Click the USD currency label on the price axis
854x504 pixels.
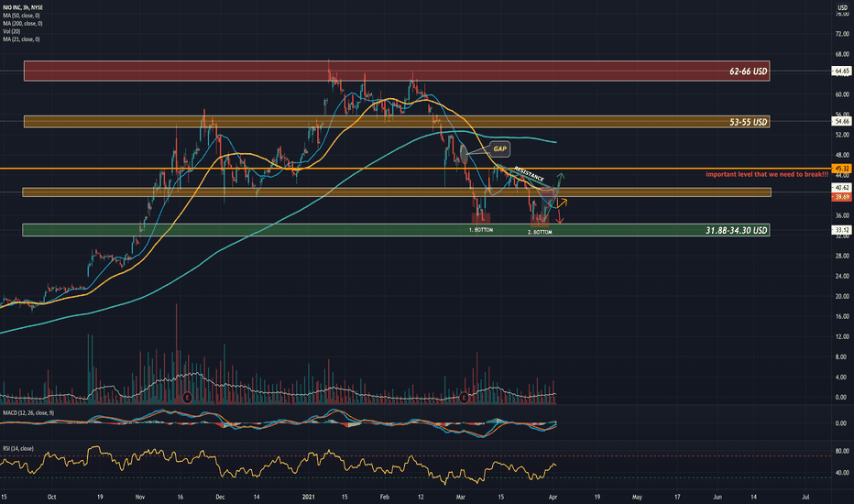[x=842, y=7]
